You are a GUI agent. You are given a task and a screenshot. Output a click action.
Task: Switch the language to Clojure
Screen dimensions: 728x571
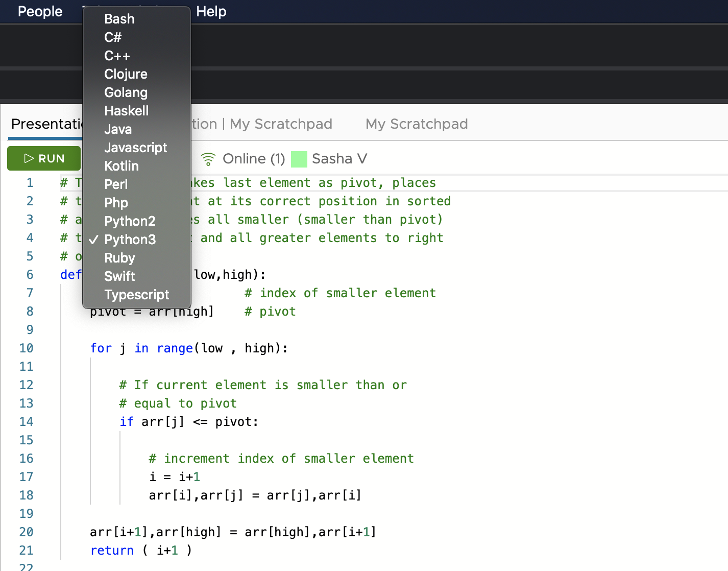(126, 74)
